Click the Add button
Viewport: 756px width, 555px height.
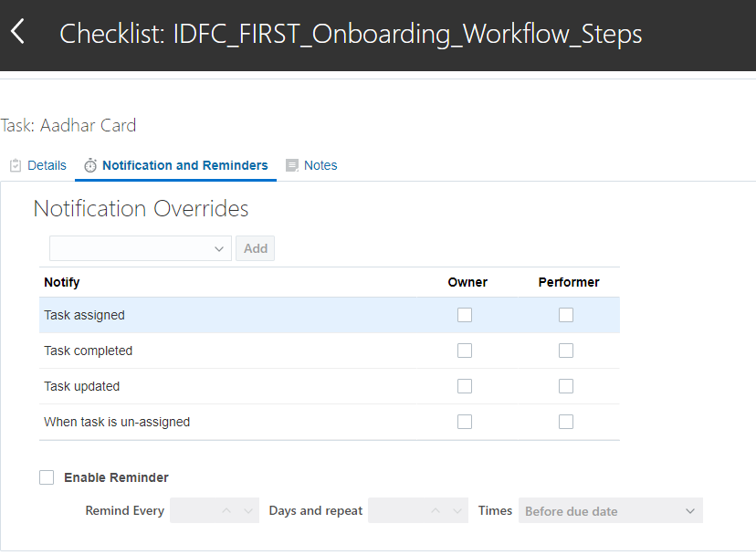(255, 247)
